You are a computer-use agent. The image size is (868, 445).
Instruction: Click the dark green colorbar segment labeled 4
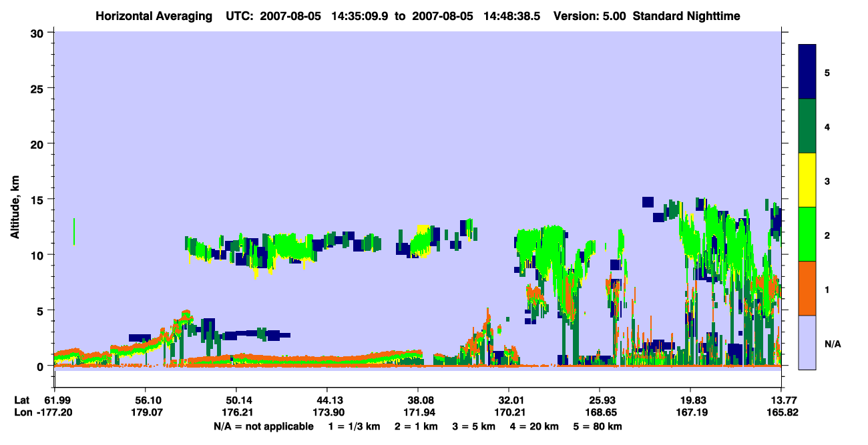click(807, 126)
